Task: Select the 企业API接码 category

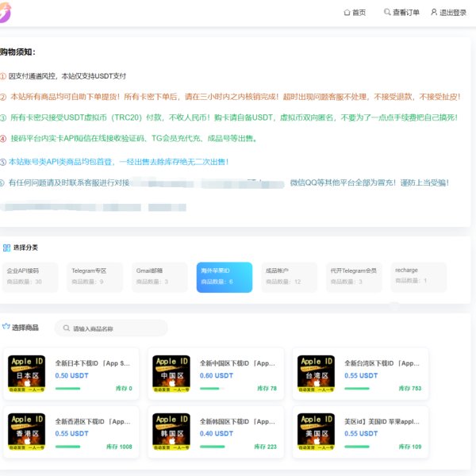Action: 30,277
